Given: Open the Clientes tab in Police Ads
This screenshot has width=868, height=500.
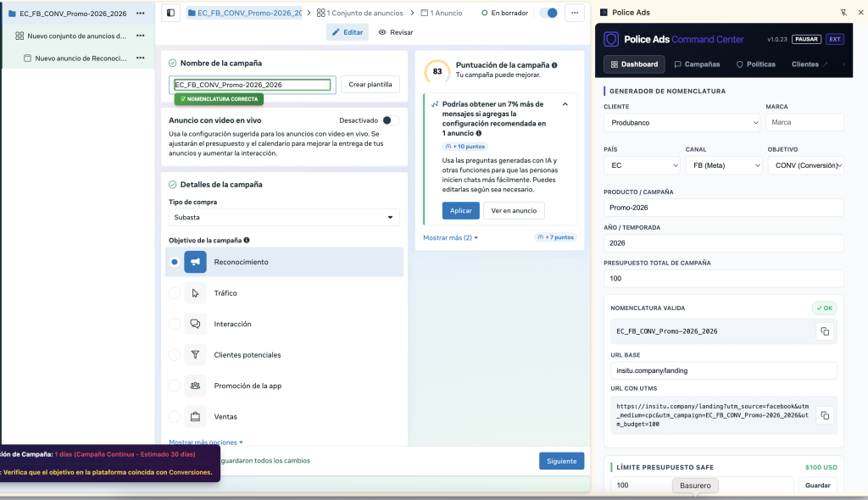Looking at the screenshot, I should [810, 64].
